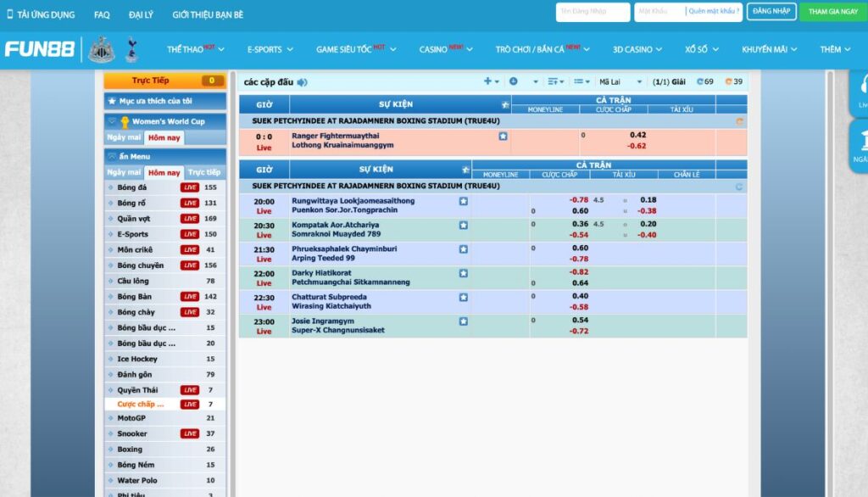
Task: Expand the Casino menu
Action: click(446, 49)
